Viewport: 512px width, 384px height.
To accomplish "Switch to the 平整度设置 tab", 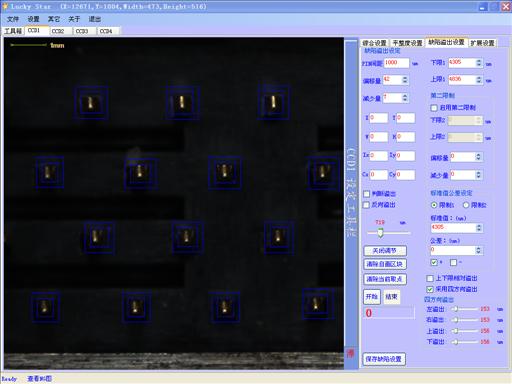I will pos(407,43).
